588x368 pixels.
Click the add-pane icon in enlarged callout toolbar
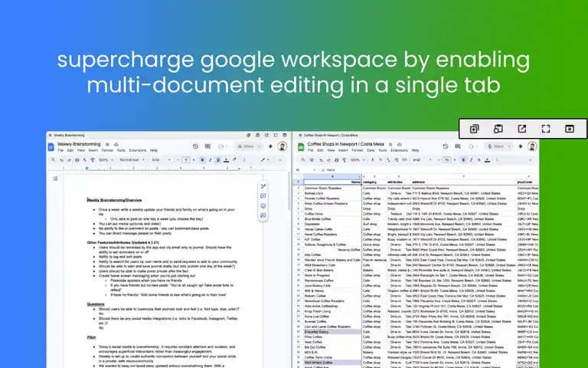tap(474, 129)
